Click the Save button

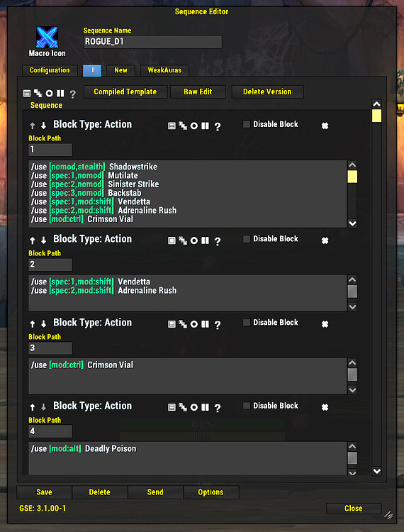pos(44,492)
